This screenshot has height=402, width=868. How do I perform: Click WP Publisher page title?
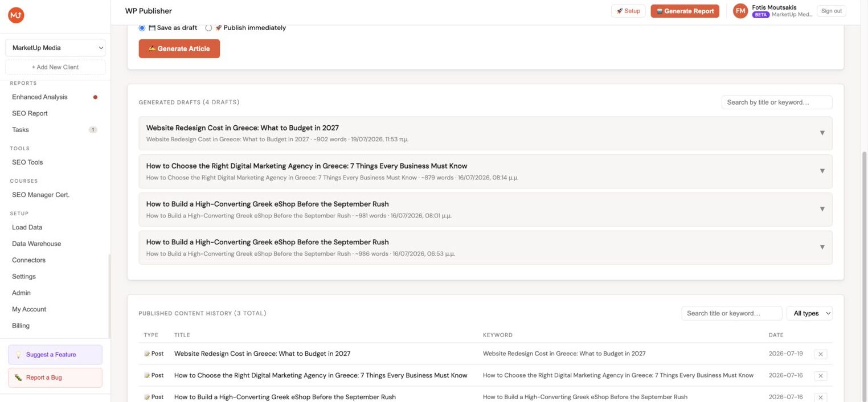(149, 11)
